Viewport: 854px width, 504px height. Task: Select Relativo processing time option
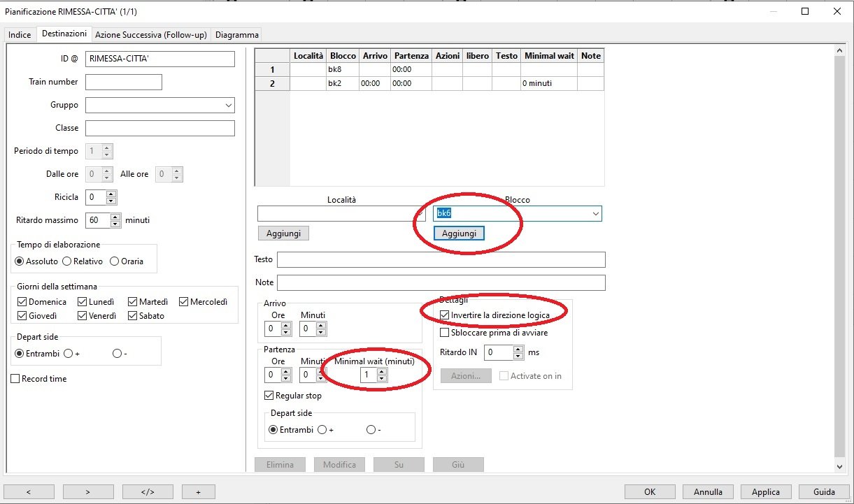click(67, 261)
